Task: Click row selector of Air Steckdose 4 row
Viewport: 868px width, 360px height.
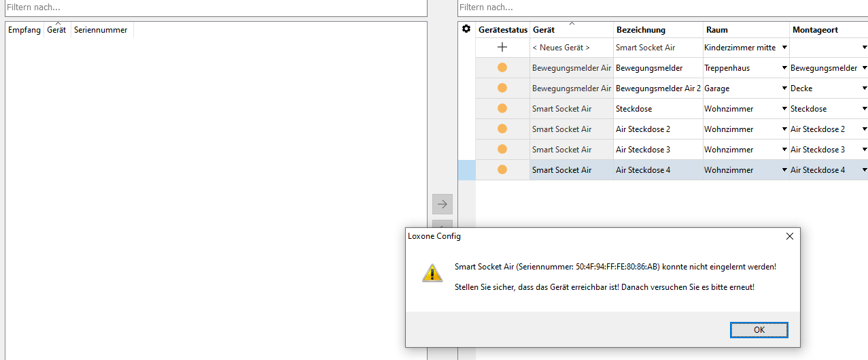Action: 466,170
